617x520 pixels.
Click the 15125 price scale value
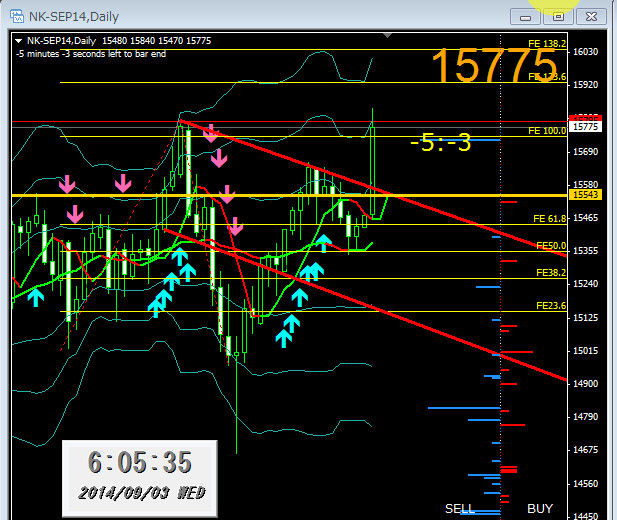click(x=586, y=318)
